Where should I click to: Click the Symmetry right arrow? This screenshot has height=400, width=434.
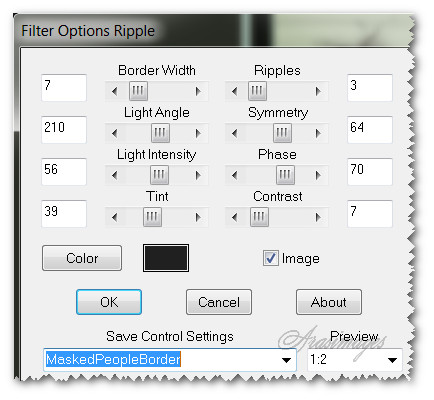(x=318, y=133)
